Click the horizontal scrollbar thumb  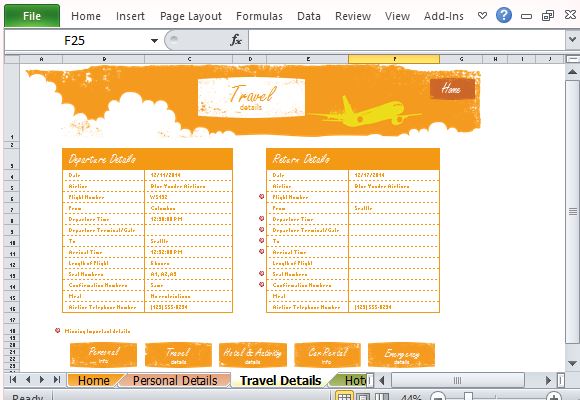[458, 380]
